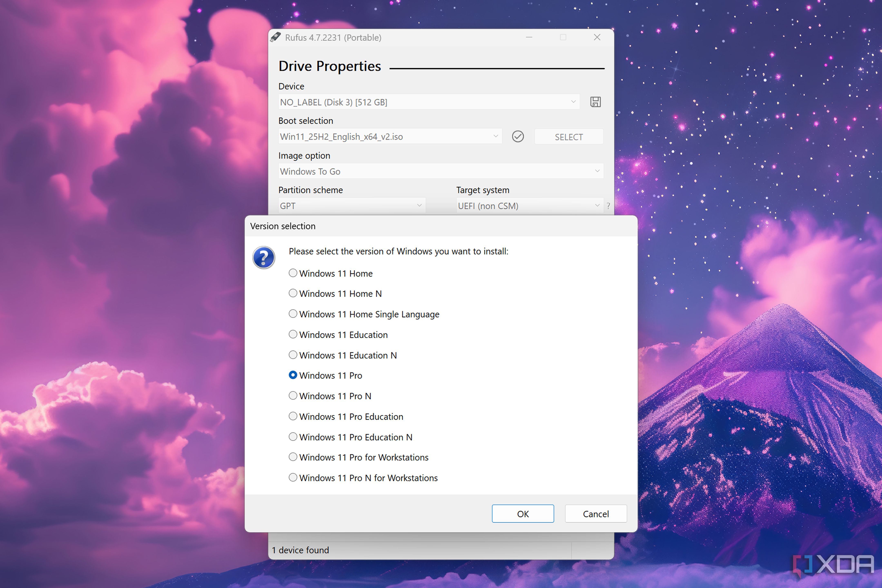This screenshot has width=882, height=588.
Task: Open the Image option Windows To Go dropdown
Action: [441, 171]
